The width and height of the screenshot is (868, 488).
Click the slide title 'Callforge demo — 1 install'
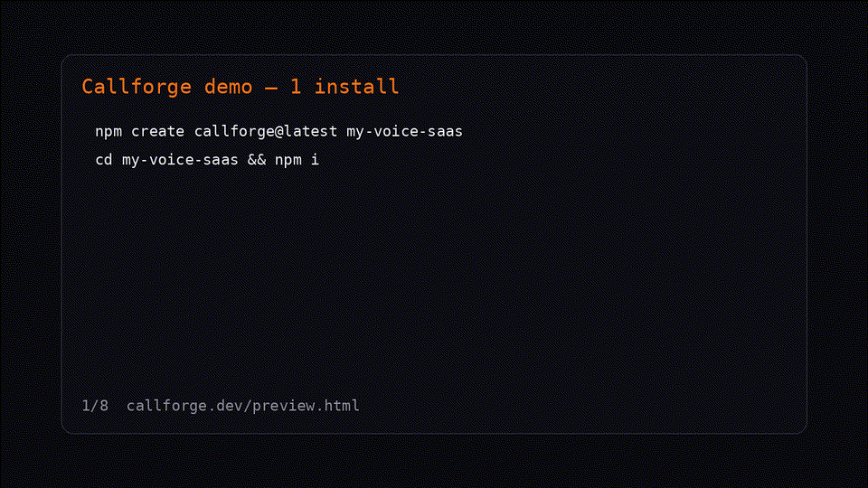(241, 87)
